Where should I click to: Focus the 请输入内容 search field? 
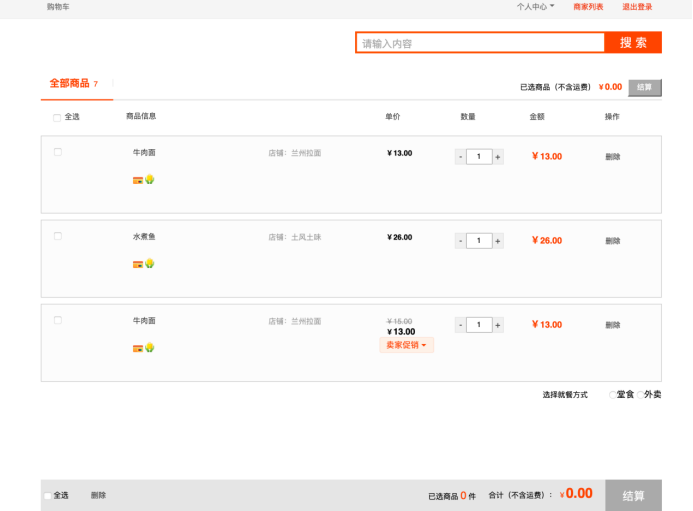click(x=480, y=43)
